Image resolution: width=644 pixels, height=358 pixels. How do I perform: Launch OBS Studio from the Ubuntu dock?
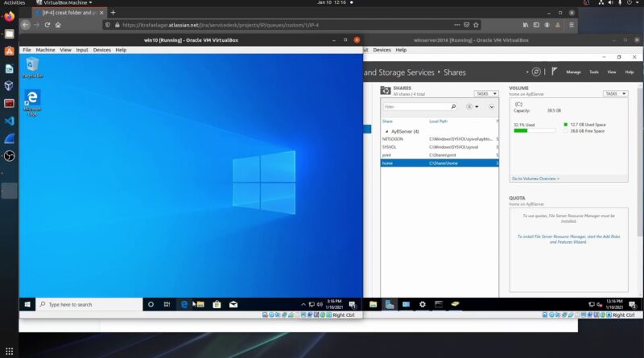[x=9, y=156]
